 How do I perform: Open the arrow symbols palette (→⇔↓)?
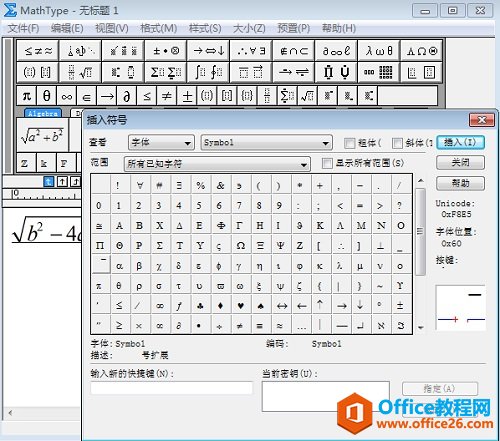[x=208, y=51]
